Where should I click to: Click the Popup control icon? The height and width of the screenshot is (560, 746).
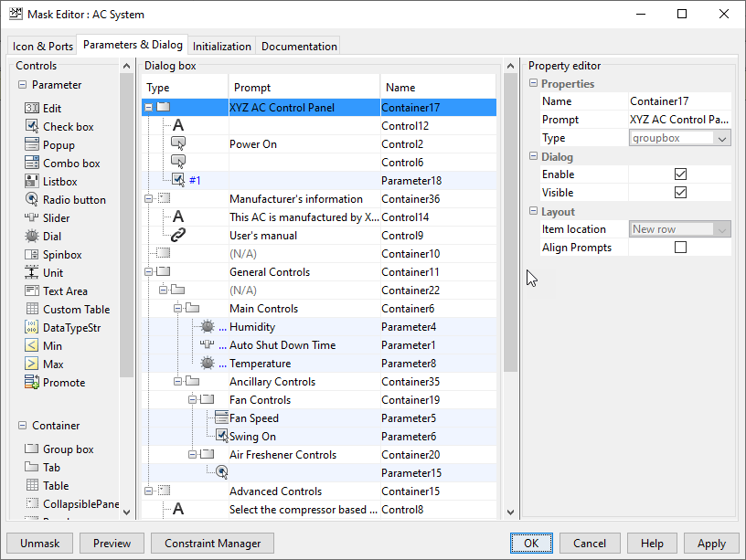click(32, 145)
